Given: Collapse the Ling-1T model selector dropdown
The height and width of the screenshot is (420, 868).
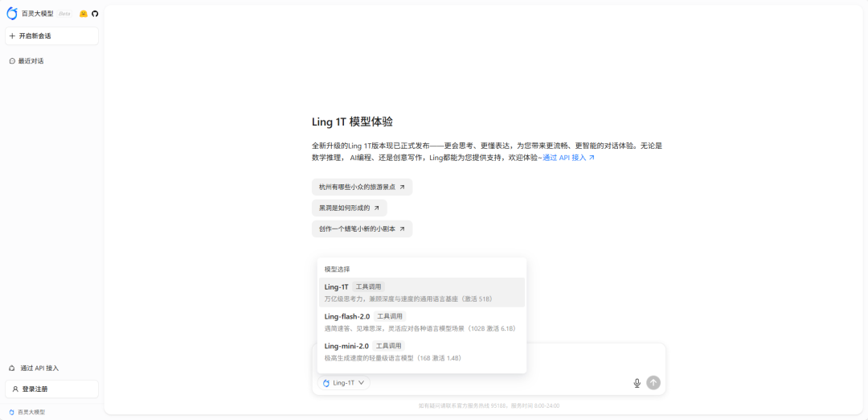Looking at the screenshot, I should pos(344,383).
